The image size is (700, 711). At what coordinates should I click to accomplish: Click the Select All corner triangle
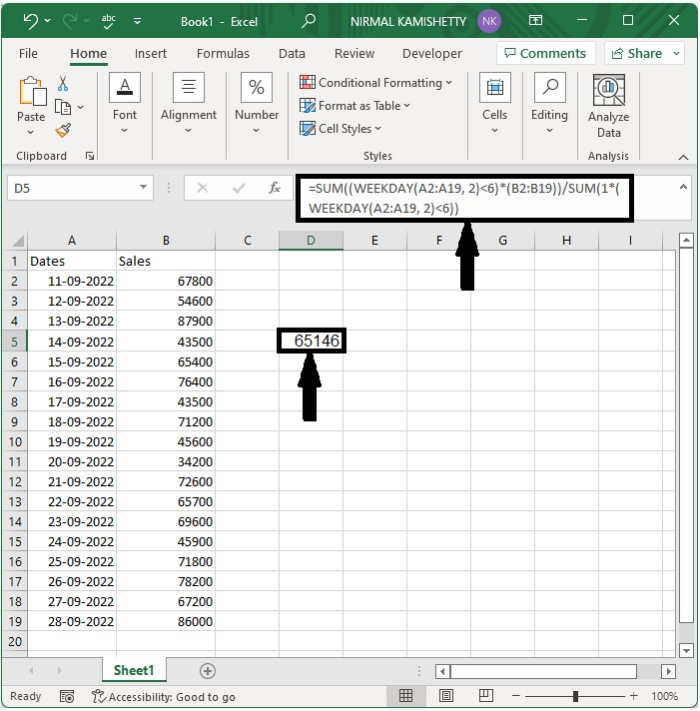click(x=17, y=240)
